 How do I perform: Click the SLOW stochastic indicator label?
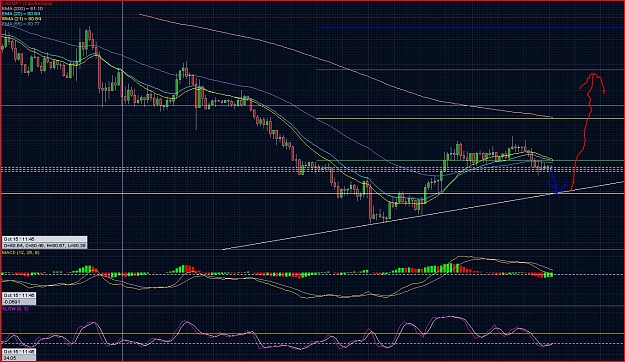point(15,309)
